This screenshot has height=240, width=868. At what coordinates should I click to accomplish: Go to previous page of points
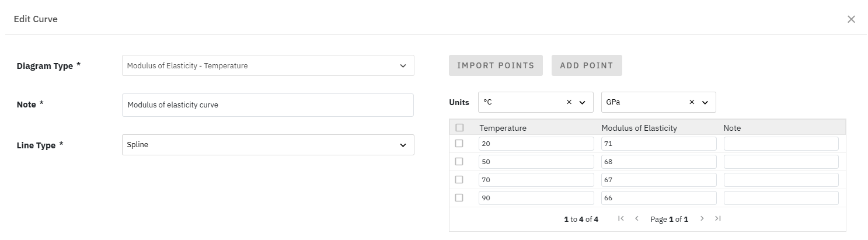point(637,218)
